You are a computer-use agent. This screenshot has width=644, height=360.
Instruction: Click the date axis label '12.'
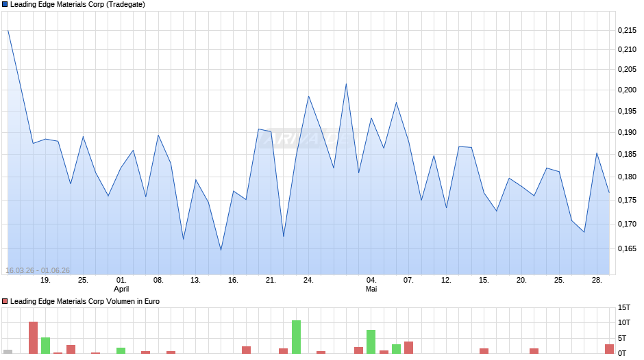[446, 281]
